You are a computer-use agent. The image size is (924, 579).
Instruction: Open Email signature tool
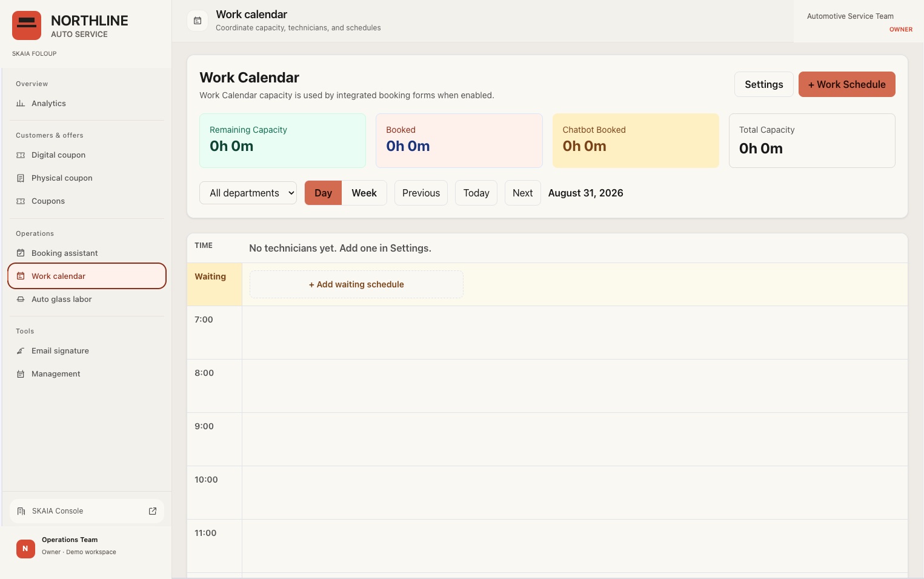tap(87, 351)
